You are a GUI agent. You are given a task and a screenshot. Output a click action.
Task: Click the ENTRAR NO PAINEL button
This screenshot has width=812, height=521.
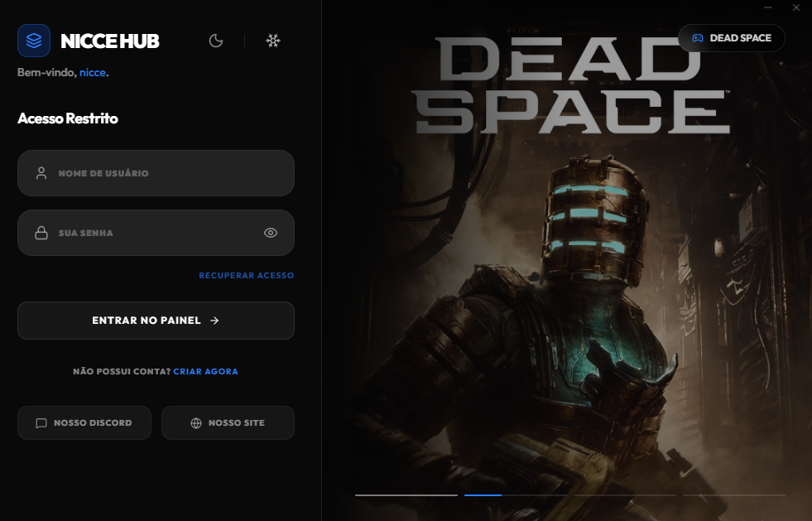click(x=156, y=321)
